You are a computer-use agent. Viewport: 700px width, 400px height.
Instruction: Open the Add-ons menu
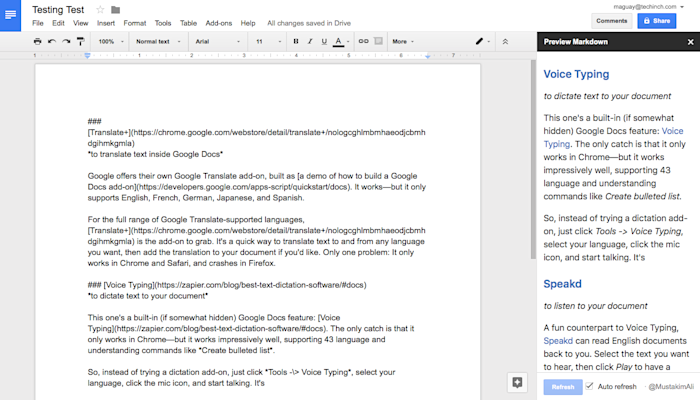(219, 23)
